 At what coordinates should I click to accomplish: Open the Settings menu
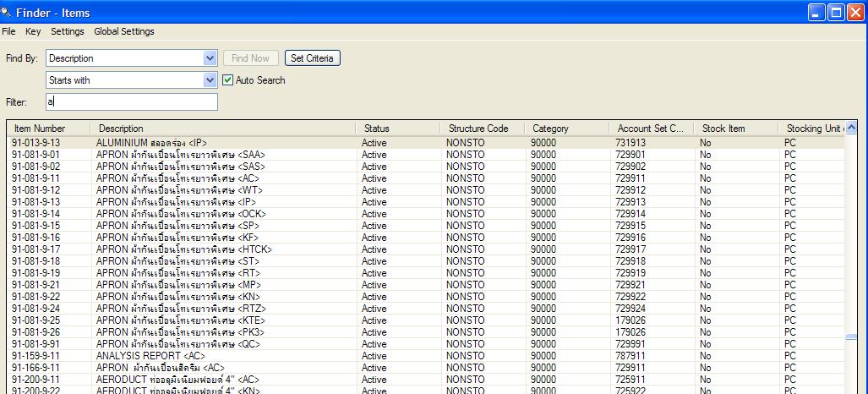pos(68,31)
